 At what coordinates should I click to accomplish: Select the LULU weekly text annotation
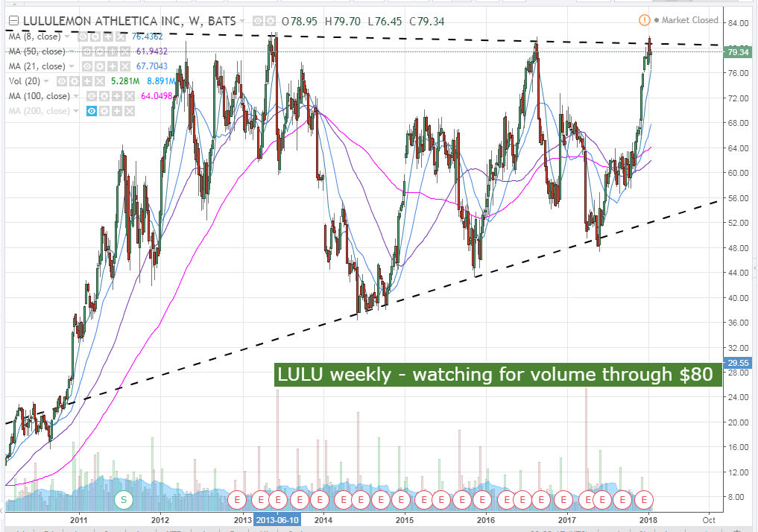(x=498, y=375)
